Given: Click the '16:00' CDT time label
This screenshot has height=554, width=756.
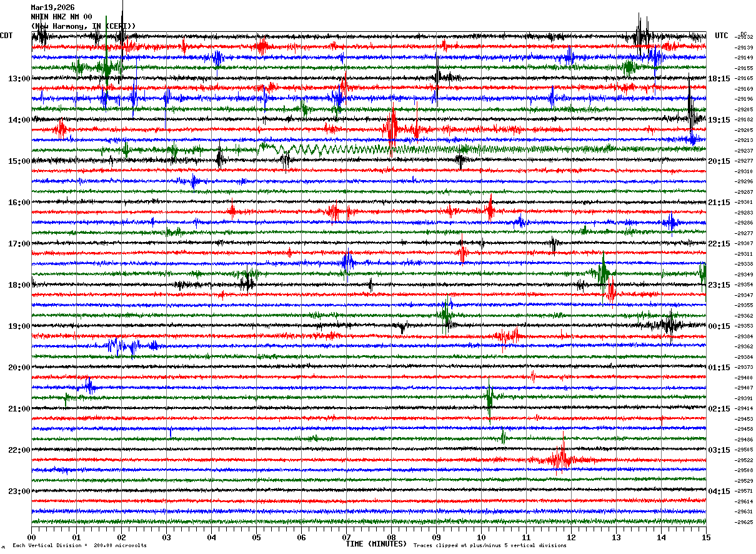Looking at the screenshot, I should [x=19, y=203].
